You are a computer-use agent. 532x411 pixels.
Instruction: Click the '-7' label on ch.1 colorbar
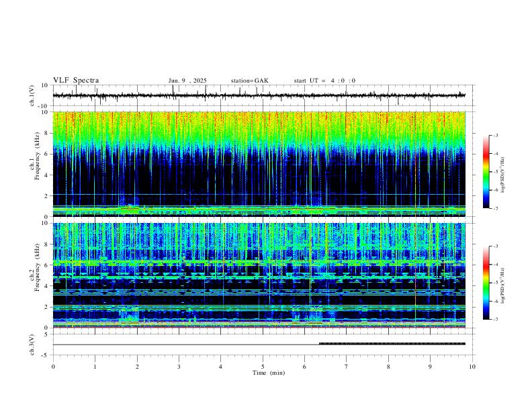coord(495,208)
